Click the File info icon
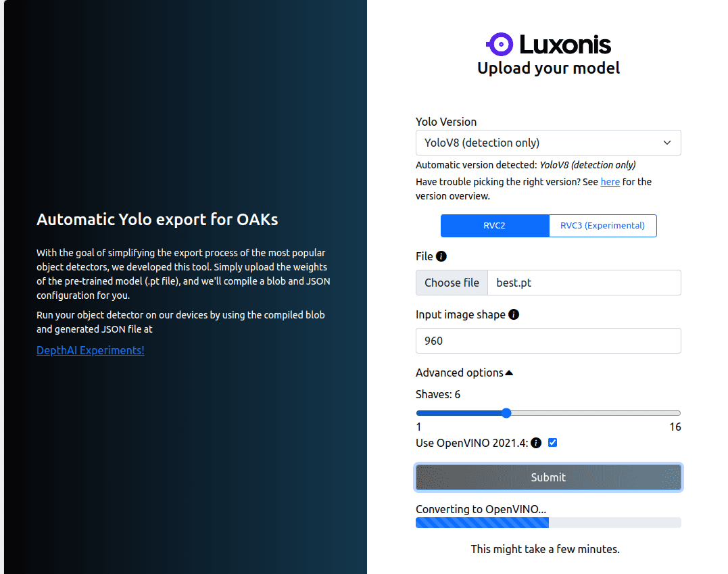Image resolution: width=728 pixels, height=574 pixels. [x=441, y=256]
